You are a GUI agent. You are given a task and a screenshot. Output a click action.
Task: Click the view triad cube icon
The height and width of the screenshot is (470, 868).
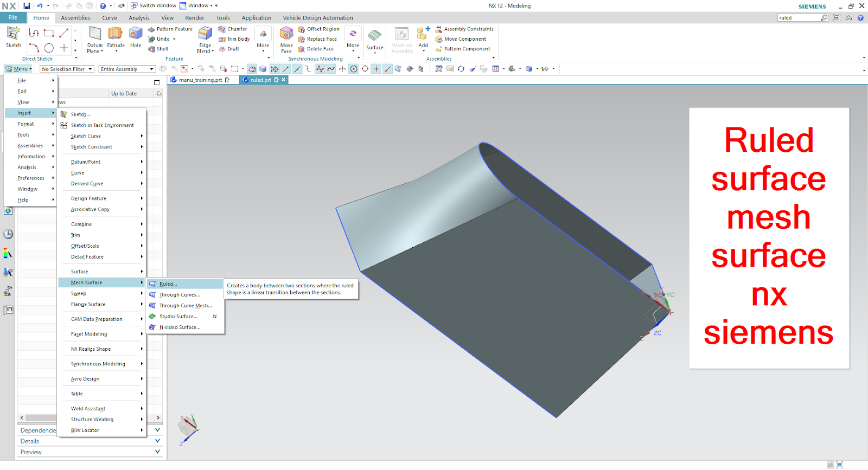[188, 428]
